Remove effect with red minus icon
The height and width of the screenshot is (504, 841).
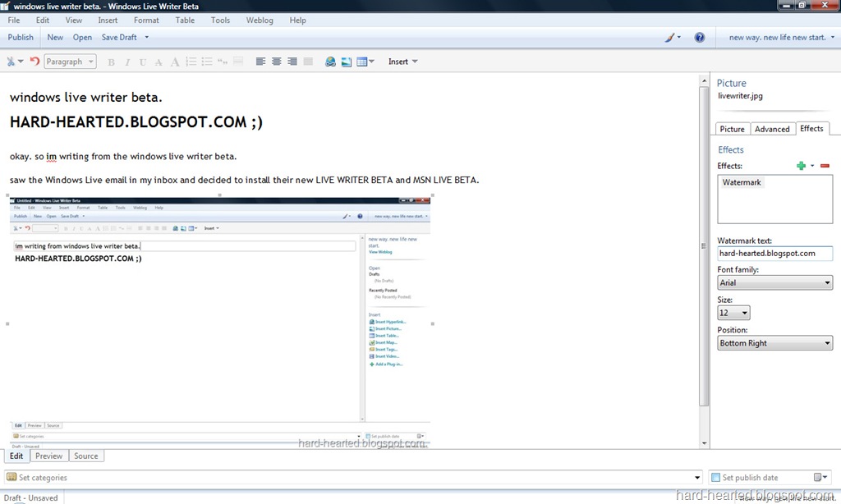click(825, 166)
